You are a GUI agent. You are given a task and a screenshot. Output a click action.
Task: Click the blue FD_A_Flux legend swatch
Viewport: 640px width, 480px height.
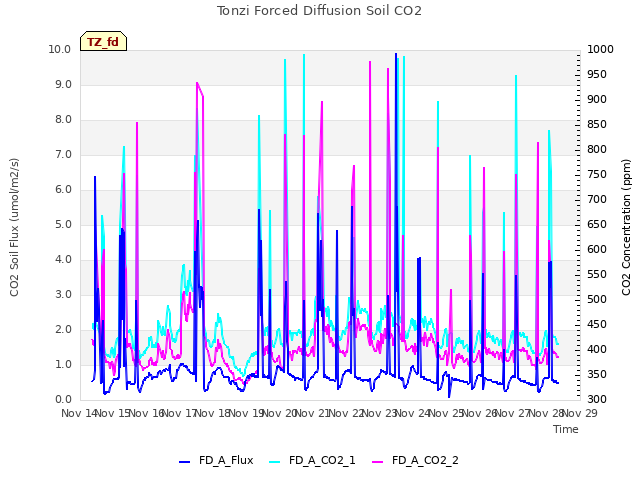(184, 462)
